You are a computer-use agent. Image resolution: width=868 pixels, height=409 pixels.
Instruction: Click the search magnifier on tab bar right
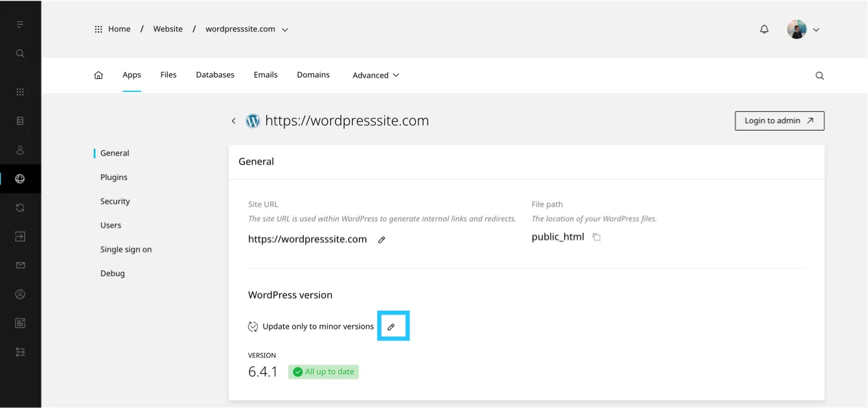[819, 76]
